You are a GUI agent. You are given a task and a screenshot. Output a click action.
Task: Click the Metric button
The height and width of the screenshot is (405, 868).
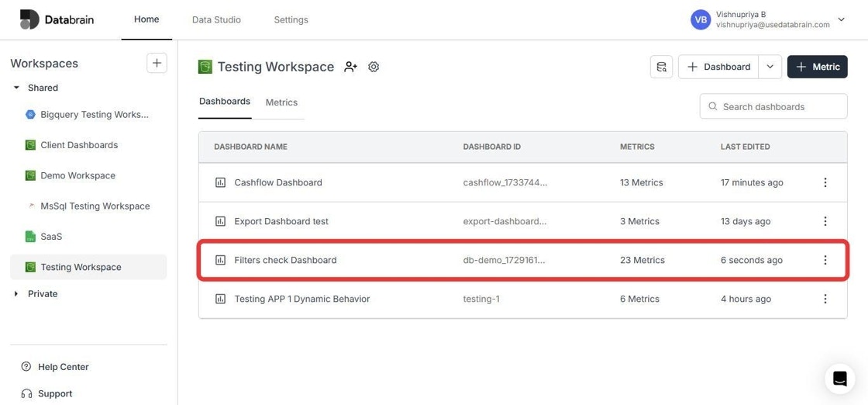pos(817,67)
